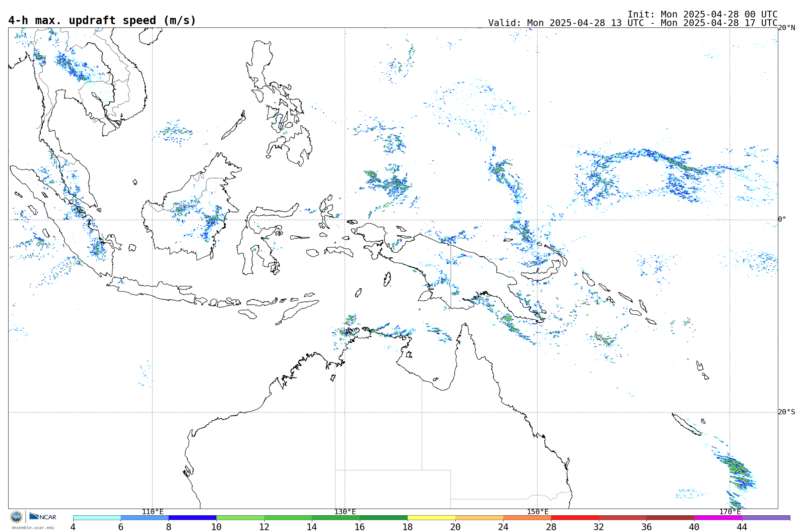
Task: Click the orange 24–28 colorbar swatch
Action: [x=527, y=518]
